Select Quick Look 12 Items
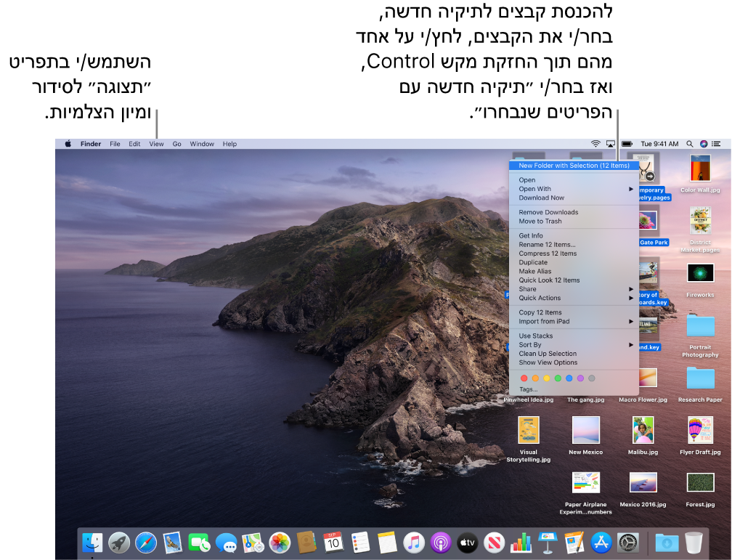 574,280
